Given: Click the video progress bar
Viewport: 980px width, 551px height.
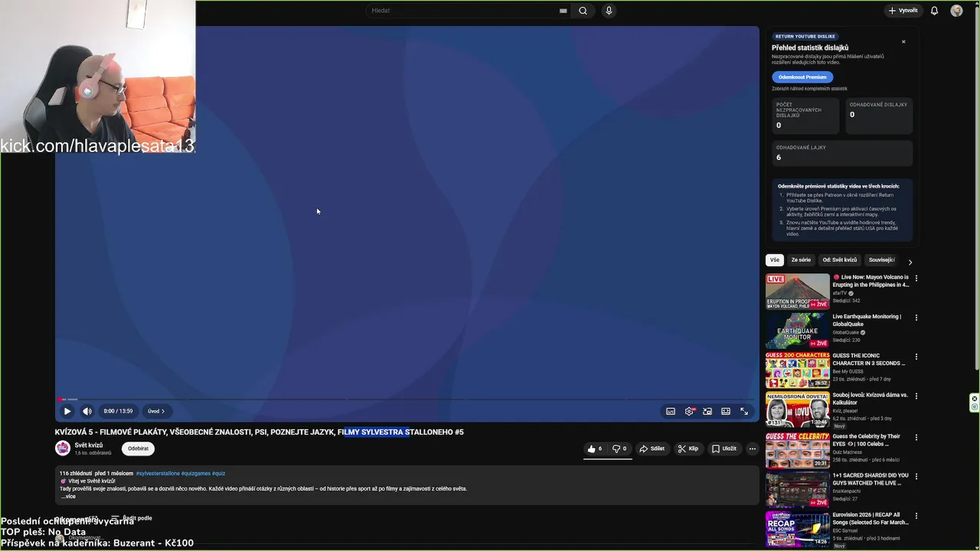Looking at the screenshot, I should [407, 399].
